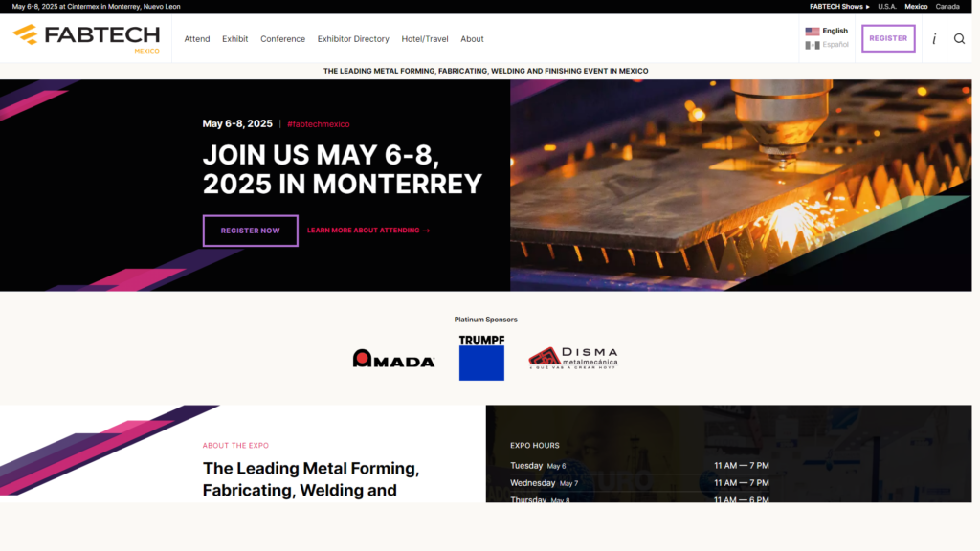Open the search magnifier icon
980x551 pixels.
959,38
